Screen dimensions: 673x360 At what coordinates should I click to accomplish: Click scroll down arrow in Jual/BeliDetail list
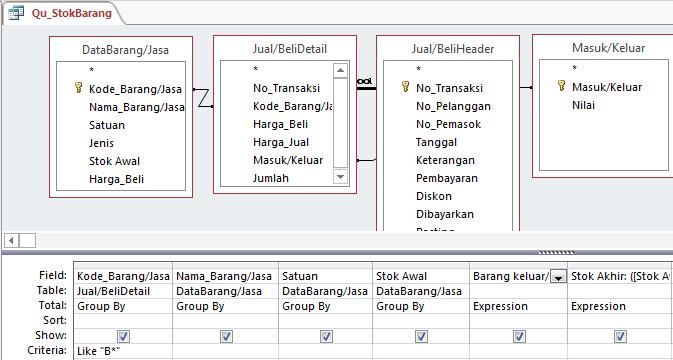pyautogui.click(x=340, y=176)
